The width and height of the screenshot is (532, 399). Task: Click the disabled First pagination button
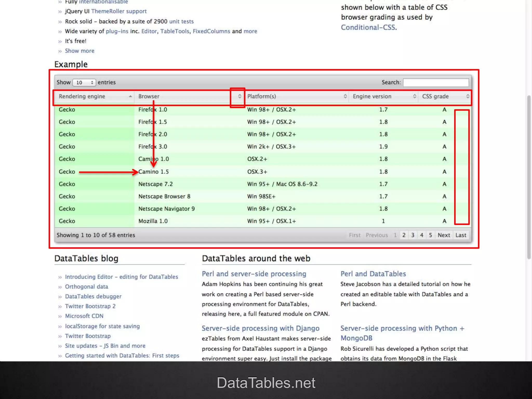pyautogui.click(x=355, y=235)
